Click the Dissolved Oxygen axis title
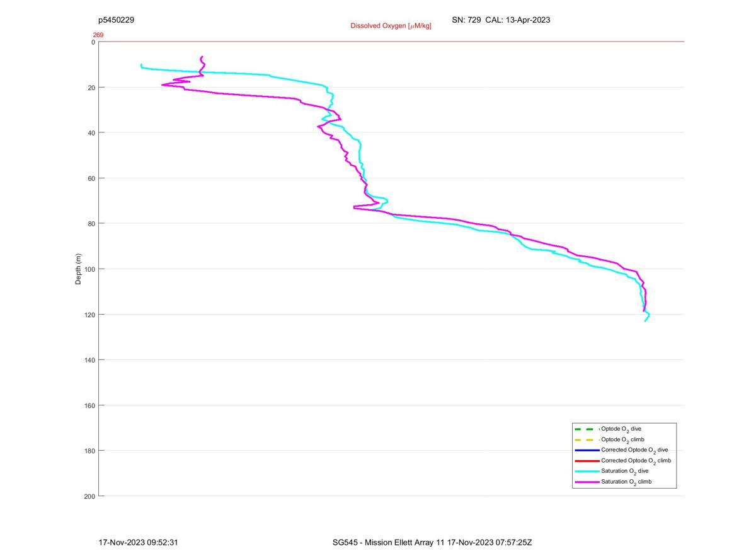Screen dimensions: 756x558 pos(391,26)
